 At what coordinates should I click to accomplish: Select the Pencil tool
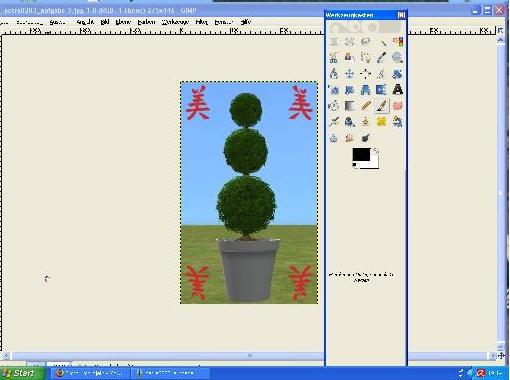point(365,106)
